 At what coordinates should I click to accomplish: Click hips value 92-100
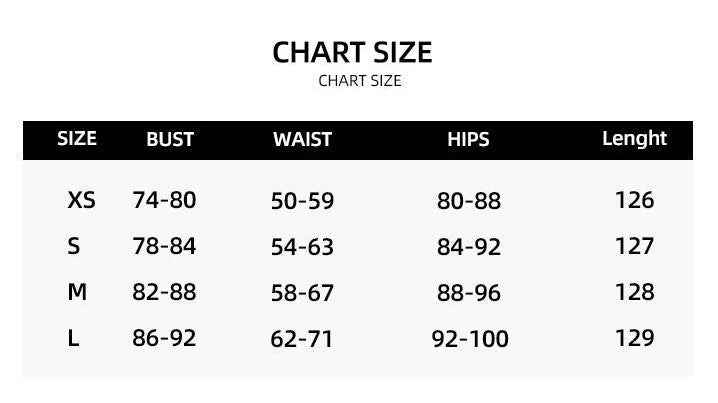click(470, 340)
